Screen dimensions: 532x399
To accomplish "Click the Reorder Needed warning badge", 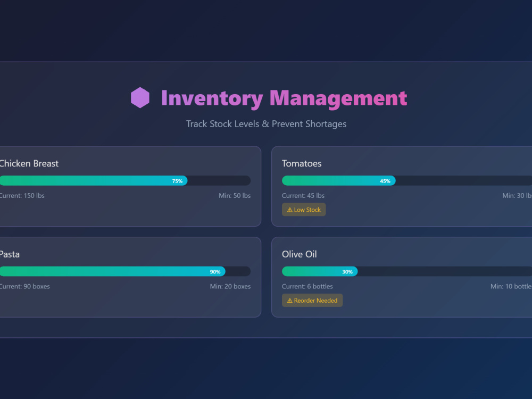I will click(x=312, y=301).
